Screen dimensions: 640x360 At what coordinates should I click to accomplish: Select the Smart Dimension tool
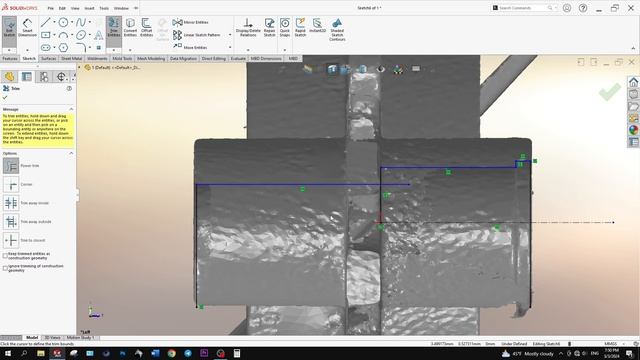click(27, 27)
